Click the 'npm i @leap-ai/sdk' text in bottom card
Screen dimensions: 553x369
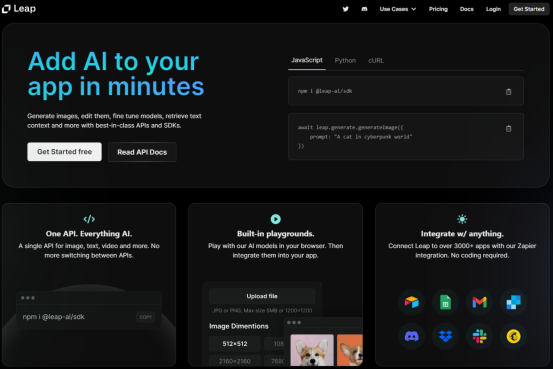pyautogui.click(x=54, y=317)
